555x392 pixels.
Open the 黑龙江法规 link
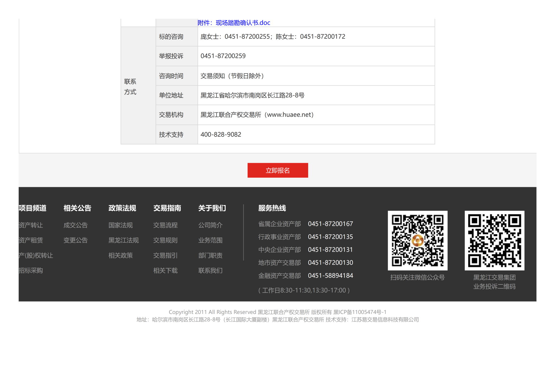[124, 240]
